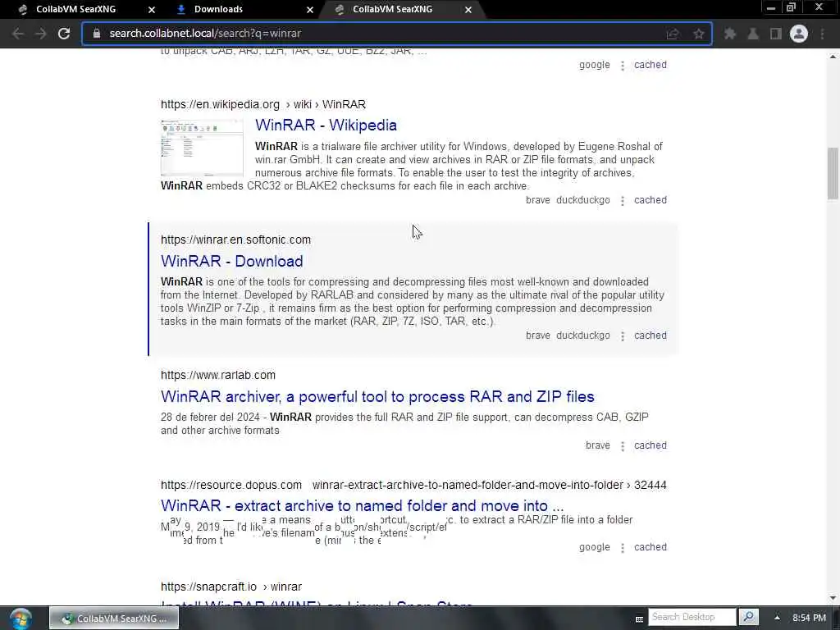Close the Downloads tab

point(309,10)
